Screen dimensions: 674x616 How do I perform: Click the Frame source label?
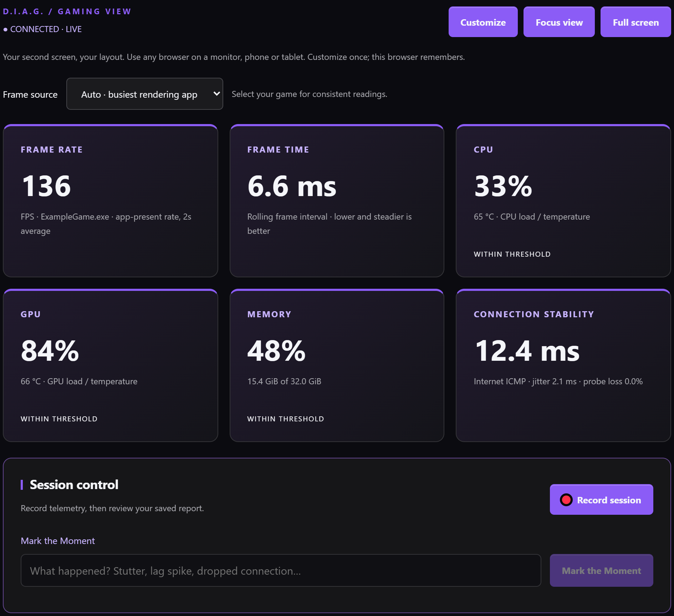click(x=30, y=94)
